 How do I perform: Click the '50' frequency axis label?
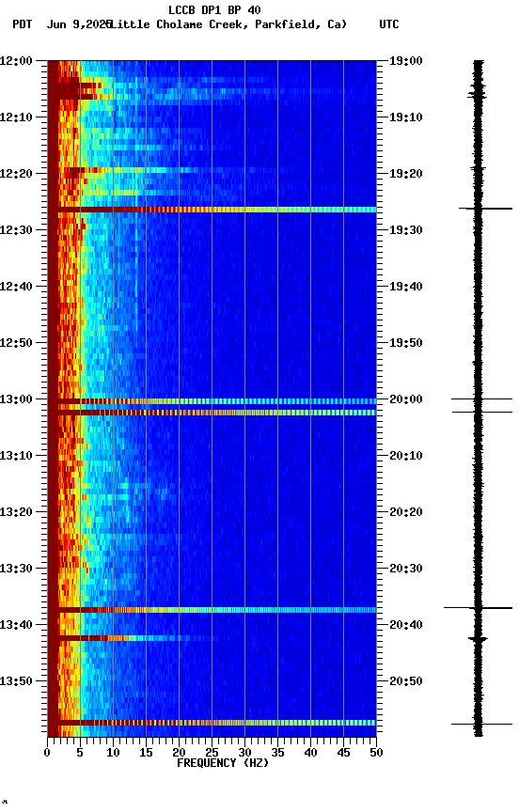(x=376, y=753)
